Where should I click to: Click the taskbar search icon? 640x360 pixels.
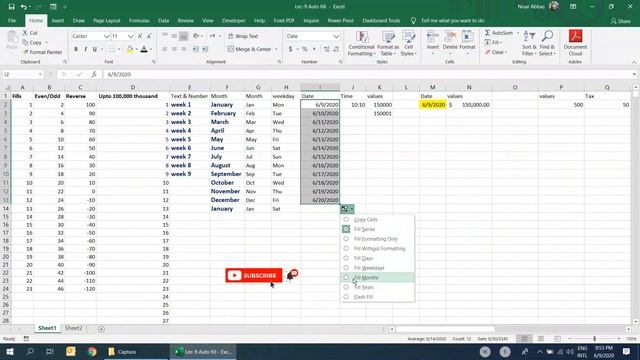pyautogui.click(x=30, y=351)
